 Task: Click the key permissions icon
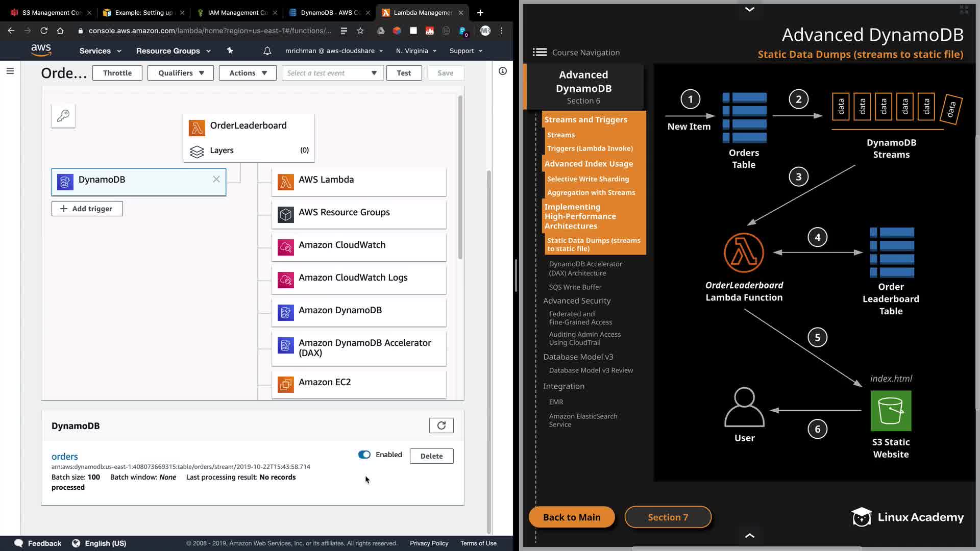coord(63,116)
